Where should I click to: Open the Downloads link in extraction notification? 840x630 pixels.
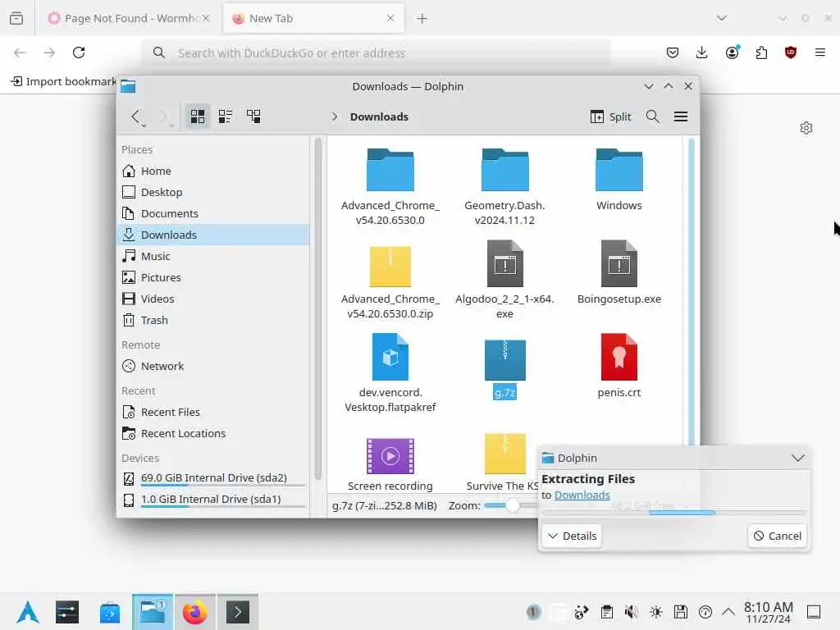pos(582,495)
